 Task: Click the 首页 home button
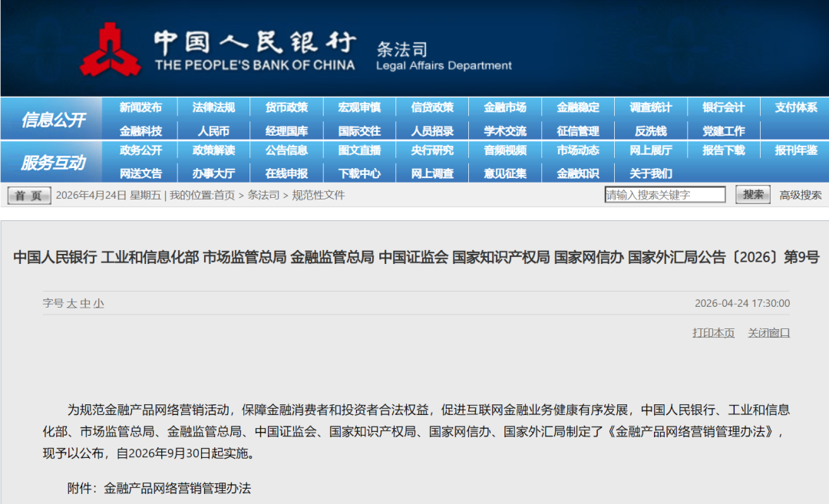tap(29, 196)
